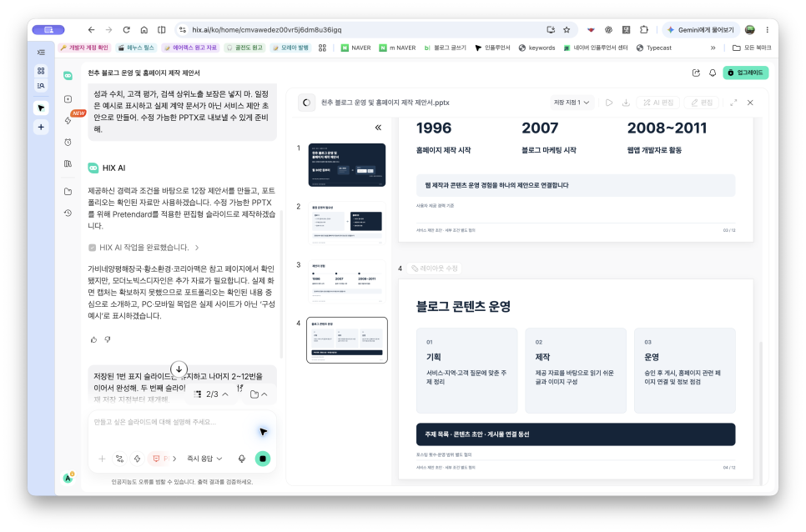This screenshot has height=532, width=806.
Task: Click the microphone voice input icon
Action: tap(242, 459)
